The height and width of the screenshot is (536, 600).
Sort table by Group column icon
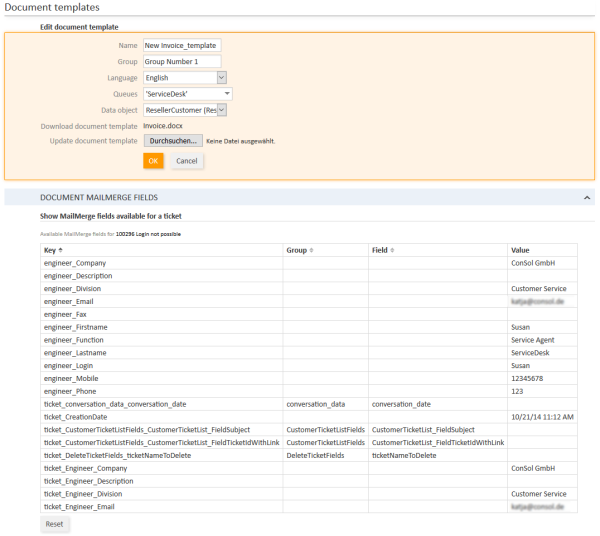pos(311,250)
